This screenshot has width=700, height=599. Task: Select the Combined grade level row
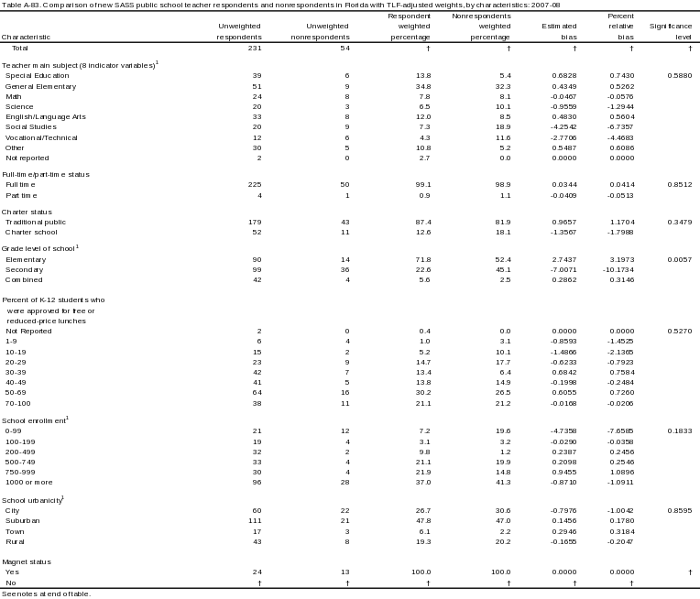23,279
